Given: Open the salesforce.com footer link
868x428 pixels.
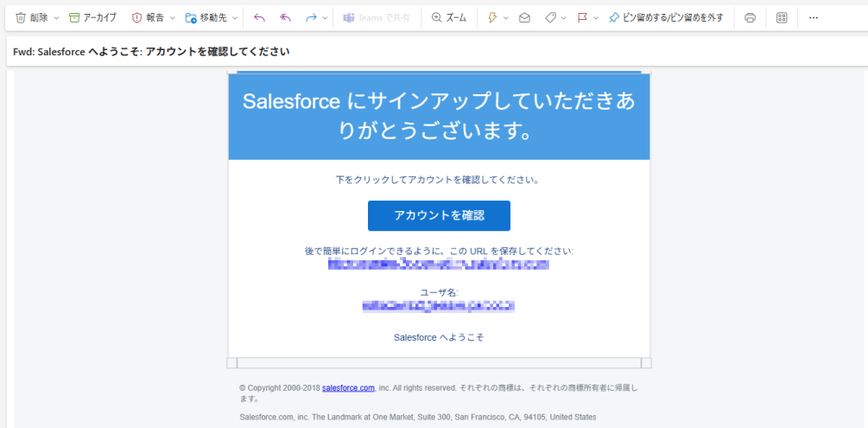Looking at the screenshot, I should [348, 388].
